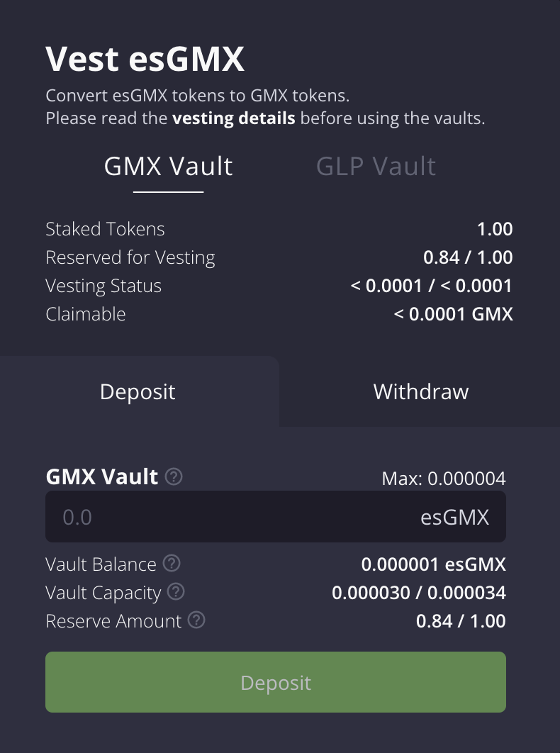This screenshot has width=560, height=753.
Task: Click the Vault Balance help icon
Action: [x=172, y=564]
